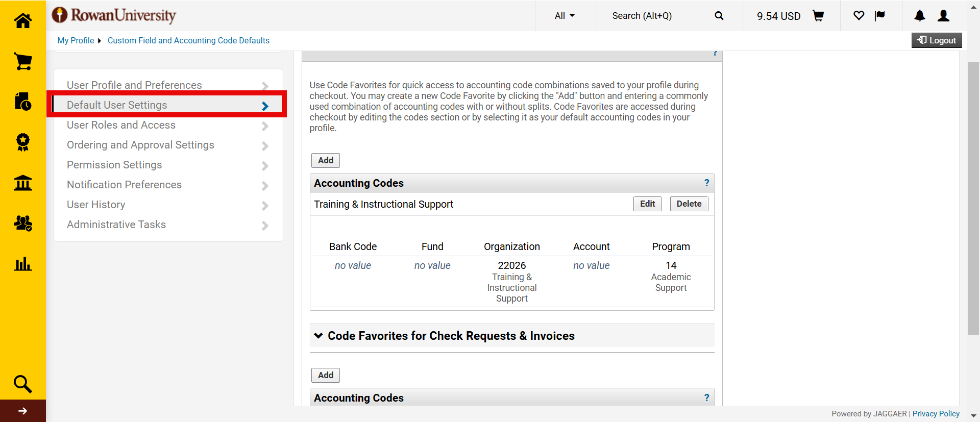Viewport: 980px width, 422px height.
Task: Click the notifications bell icon
Action: point(920,16)
